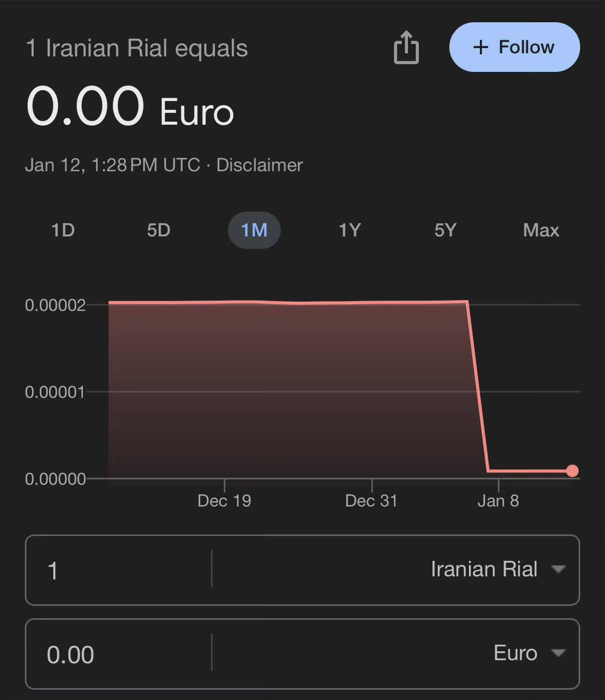The width and height of the screenshot is (605, 700).
Task: Follow the Iranian Rial to Euro pair
Action: [514, 47]
